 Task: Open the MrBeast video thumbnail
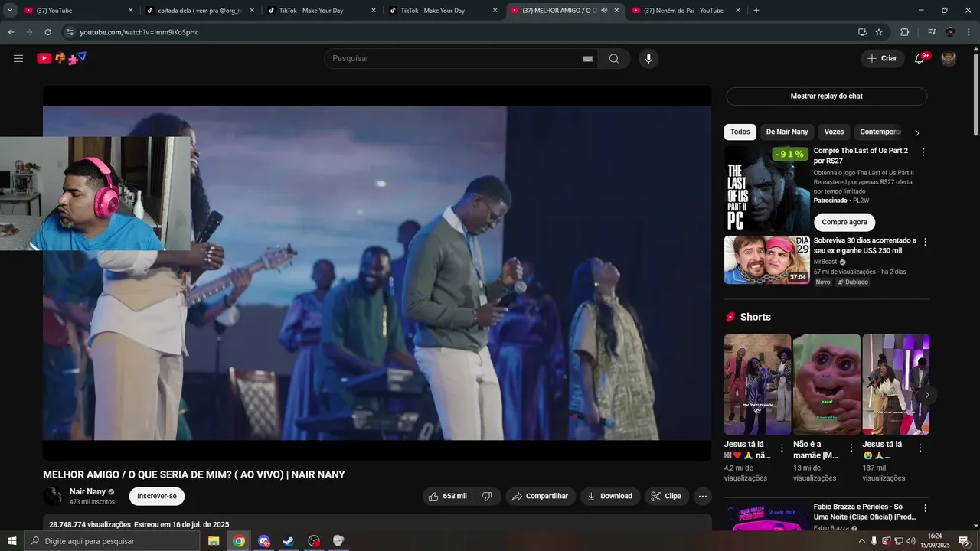pyautogui.click(x=767, y=260)
